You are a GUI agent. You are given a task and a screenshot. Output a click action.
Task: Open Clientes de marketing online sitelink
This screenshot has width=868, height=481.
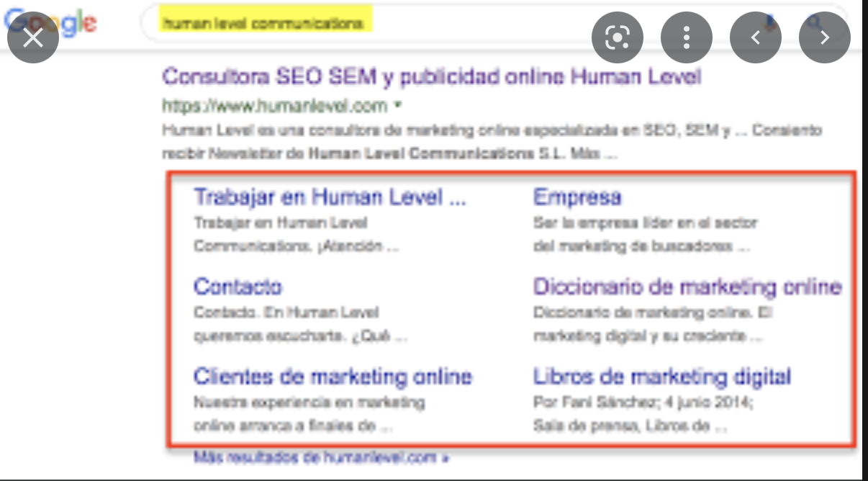pos(333,377)
